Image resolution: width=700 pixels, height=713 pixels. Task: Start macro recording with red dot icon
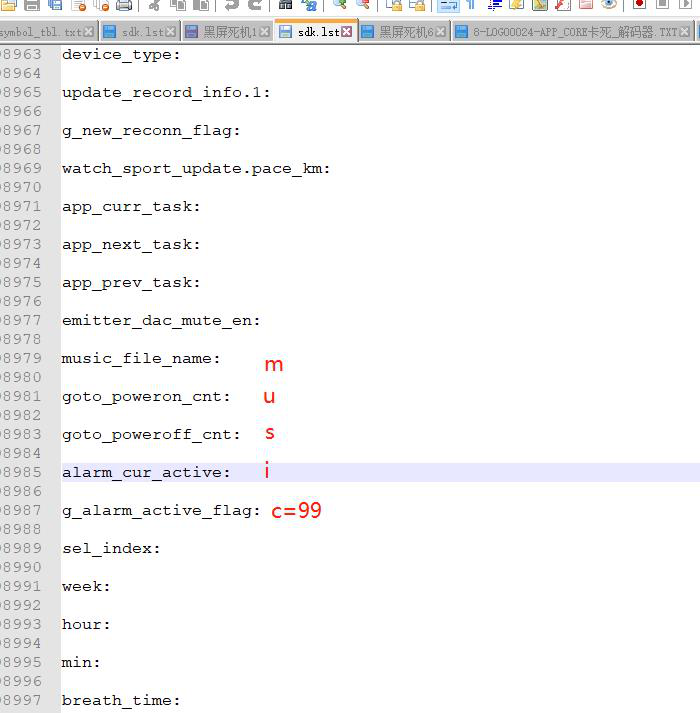tap(640, 5)
